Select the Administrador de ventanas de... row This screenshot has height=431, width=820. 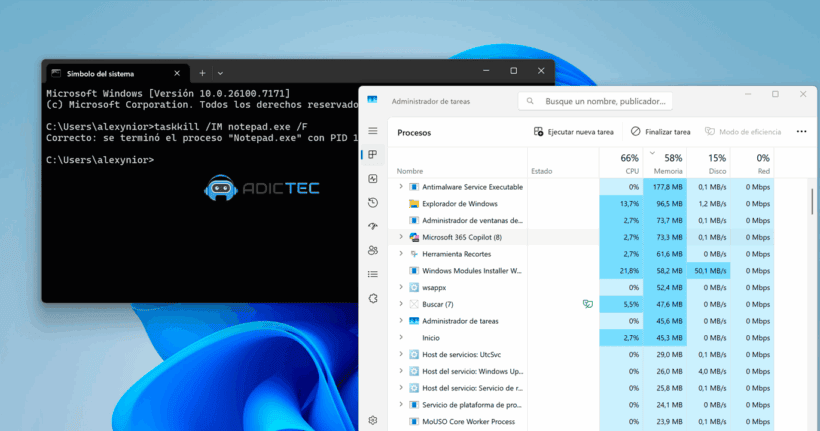582,220
